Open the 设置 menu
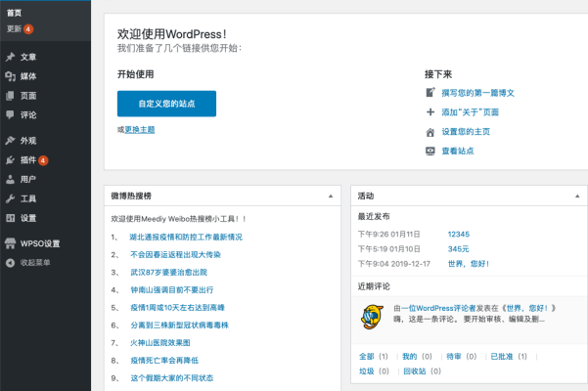Viewport: 588px width, 391px height. pyautogui.click(x=28, y=218)
